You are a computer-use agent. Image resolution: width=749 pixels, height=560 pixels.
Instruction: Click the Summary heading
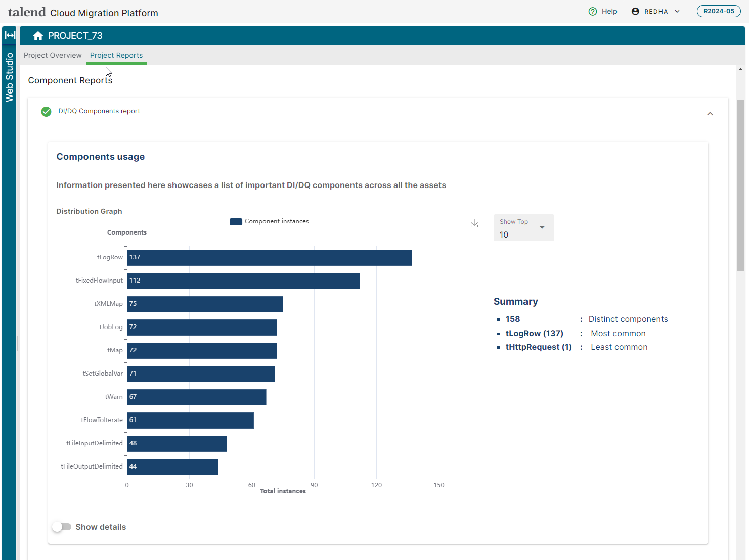click(516, 302)
